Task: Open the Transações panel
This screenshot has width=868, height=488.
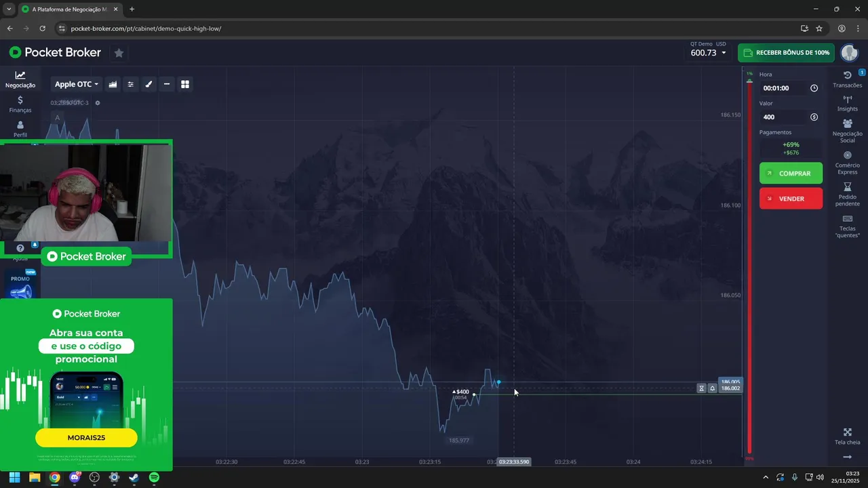Action: [x=847, y=79]
